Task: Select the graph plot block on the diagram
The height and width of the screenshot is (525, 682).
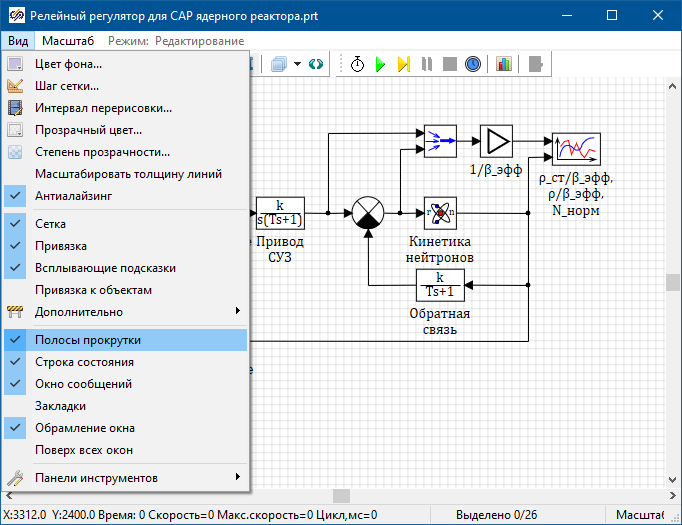Action: coord(576,149)
